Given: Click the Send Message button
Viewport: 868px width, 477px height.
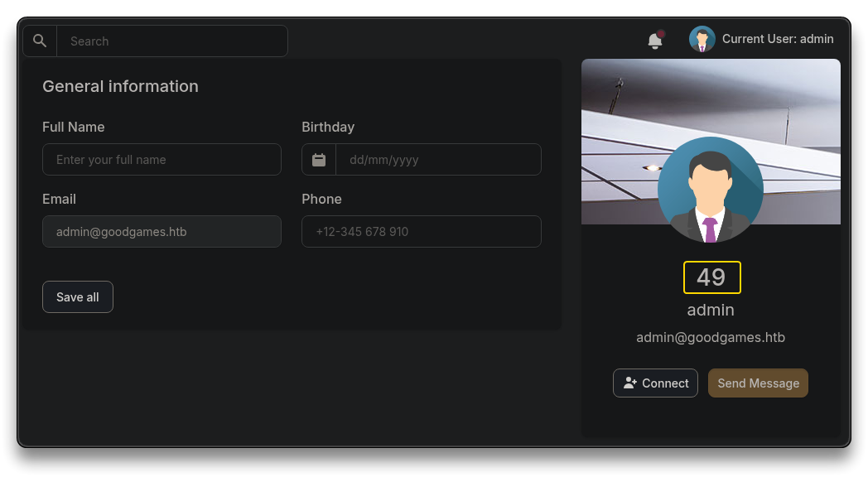Looking at the screenshot, I should (x=758, y=383).
